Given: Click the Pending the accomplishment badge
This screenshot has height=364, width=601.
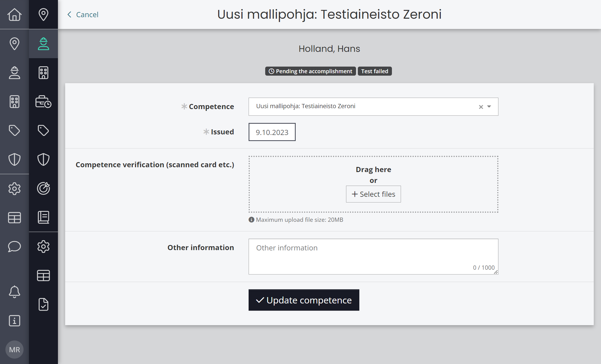Looking at the screenshot, I should click(310, 71).
